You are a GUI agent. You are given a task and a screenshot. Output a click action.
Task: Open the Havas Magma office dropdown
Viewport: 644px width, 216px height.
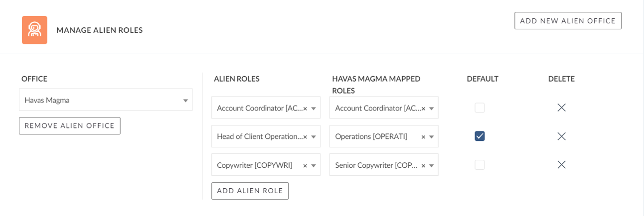106,100
